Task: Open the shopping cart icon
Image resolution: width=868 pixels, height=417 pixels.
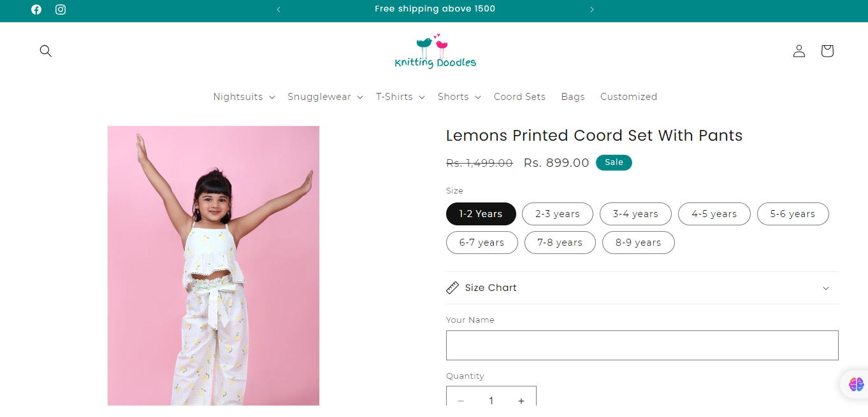Action: point(827,51)
